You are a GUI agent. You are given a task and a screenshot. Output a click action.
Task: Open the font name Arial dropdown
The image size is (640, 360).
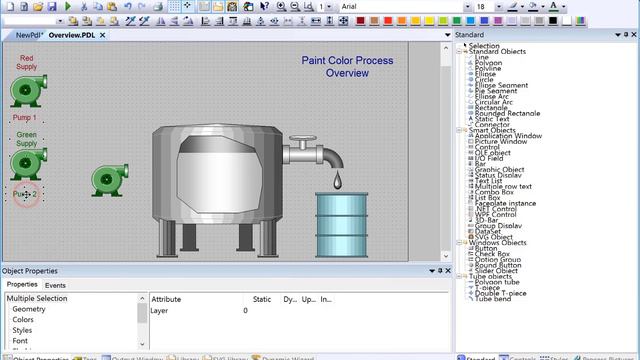(468, 7)
